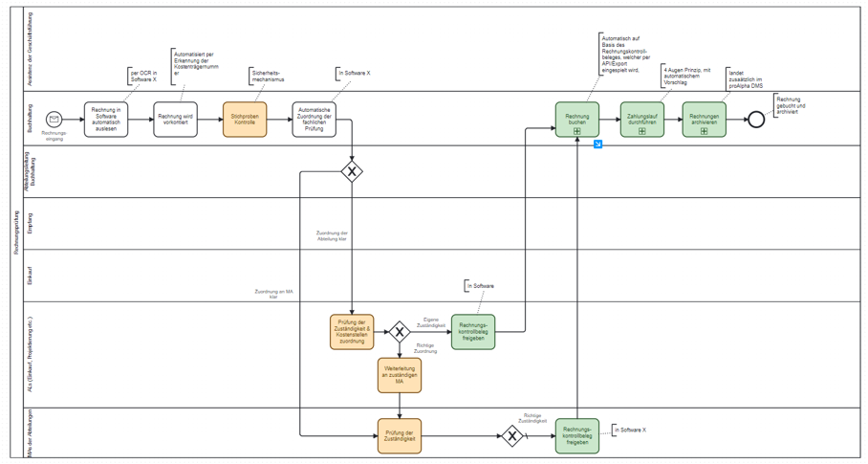This screenshot has width=868, height=464.
Task: Expand the Zahlungslauf durchführen subprocess plus marker
Action: 641,131
